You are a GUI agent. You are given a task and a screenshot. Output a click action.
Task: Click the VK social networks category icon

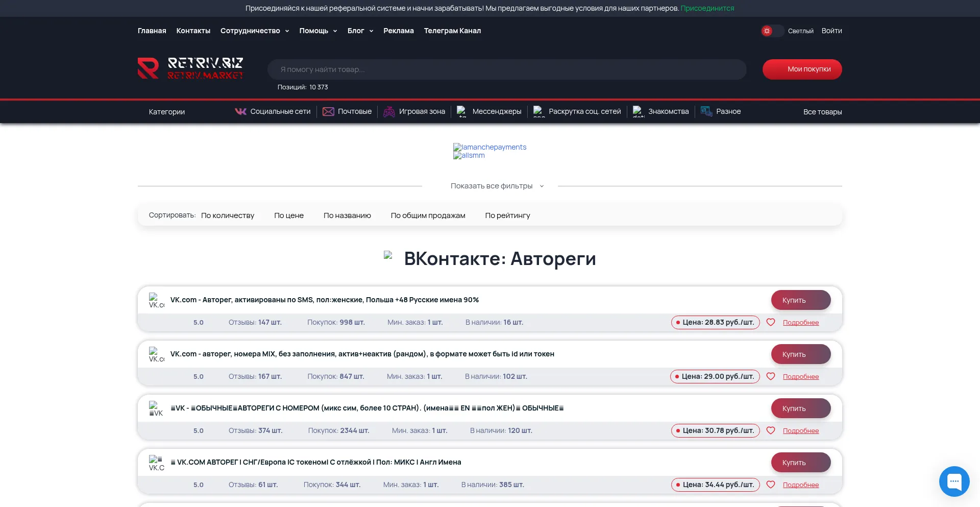(240, 111)
